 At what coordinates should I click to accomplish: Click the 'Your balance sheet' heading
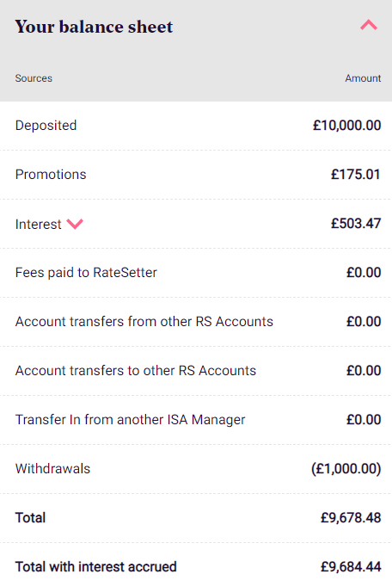(x=94, y=27)
